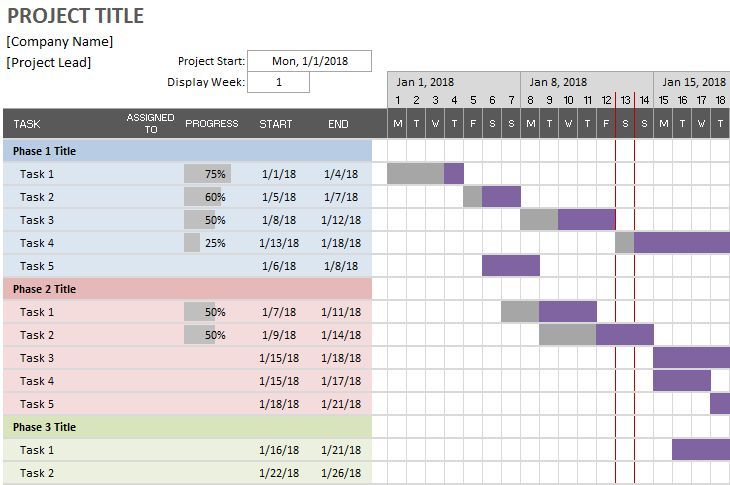
Task: Click the PROGRESS column header
Action: [x=212, y=124]
